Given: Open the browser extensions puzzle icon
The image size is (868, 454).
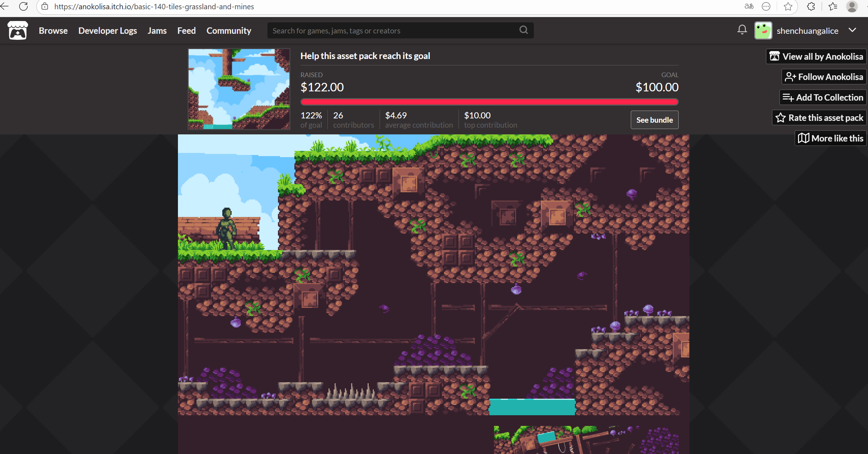Looking at the screenshot, I should [811, 6].
